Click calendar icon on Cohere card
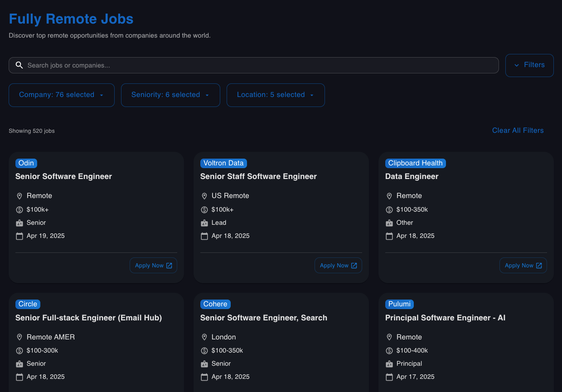Viewport: 562px width, 392px height. (204, 377)
